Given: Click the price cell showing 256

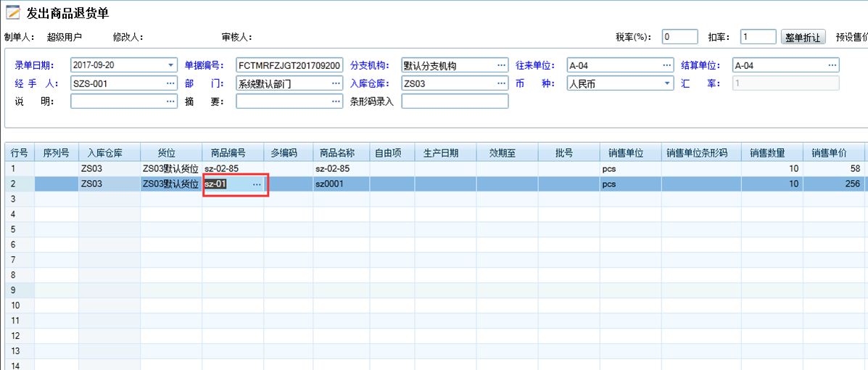Looking at the screenshot, I should [x=834, y=184].
